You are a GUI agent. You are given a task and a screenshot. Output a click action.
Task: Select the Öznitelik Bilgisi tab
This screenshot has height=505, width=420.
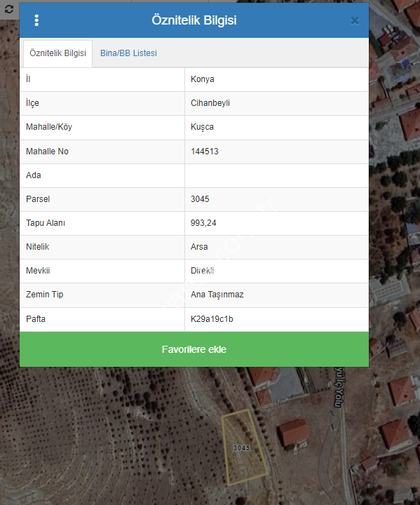point(58,53)
